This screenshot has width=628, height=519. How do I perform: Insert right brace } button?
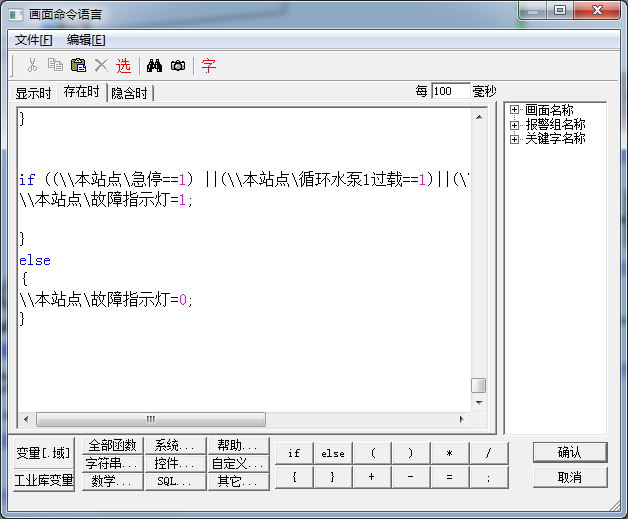click(x=333, y=477)
